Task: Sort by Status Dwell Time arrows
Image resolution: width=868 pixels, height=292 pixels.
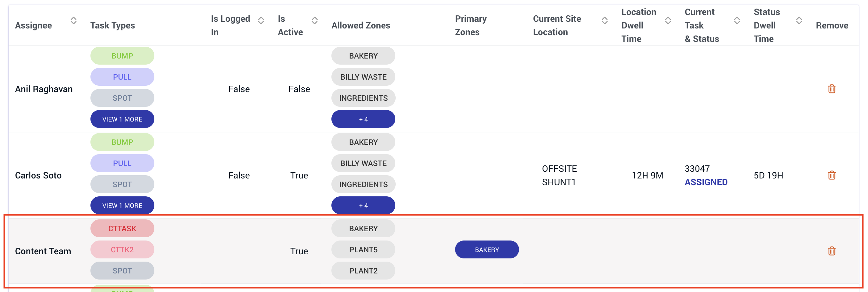Action: pyautogui.click(x=799, y=20)
